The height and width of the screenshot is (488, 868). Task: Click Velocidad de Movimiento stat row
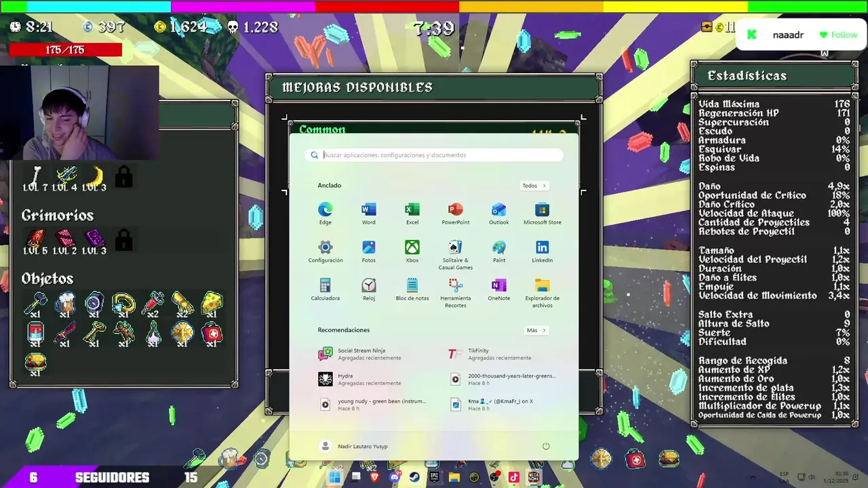(774, 296)
